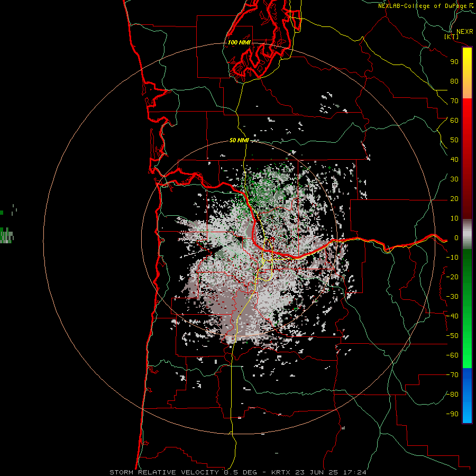Click the positive "50" scale value
476x476 pixels.
pos(454,140)
